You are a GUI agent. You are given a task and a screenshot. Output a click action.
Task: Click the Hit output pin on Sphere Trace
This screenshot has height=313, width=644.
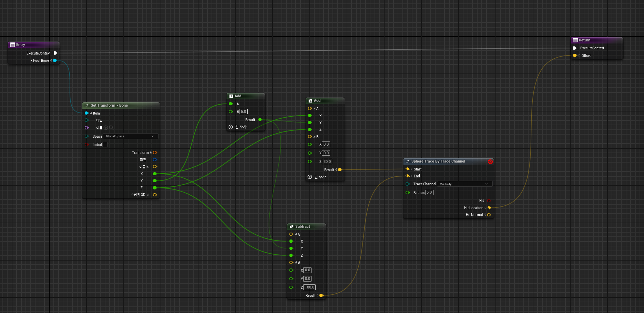click(x=489, y=200)
